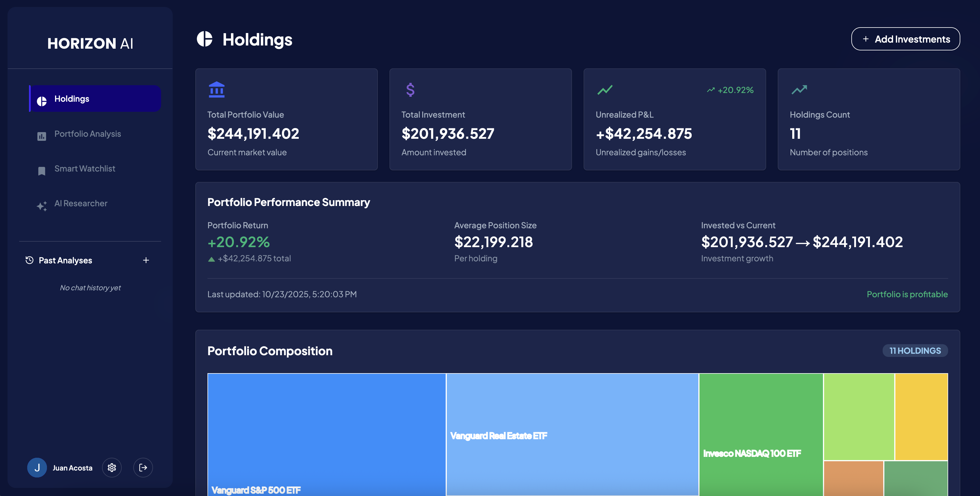Click the green trend icon on Unrealized P&L card
Viewport: 980px width, 496px height.
tap(604, 90)
